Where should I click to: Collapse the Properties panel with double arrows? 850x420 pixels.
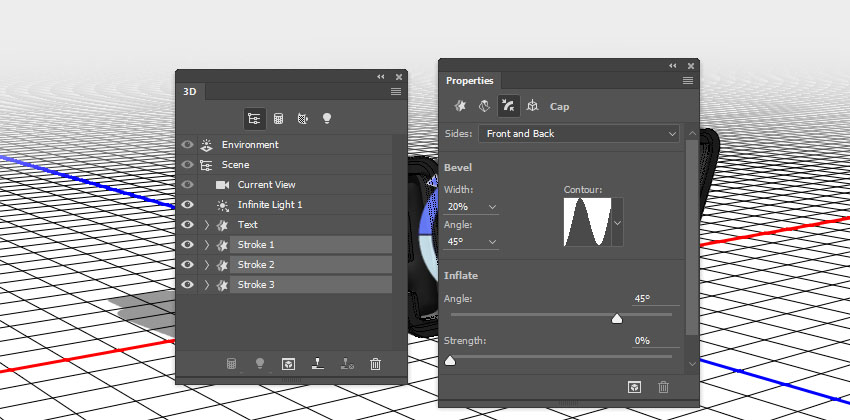673,66
